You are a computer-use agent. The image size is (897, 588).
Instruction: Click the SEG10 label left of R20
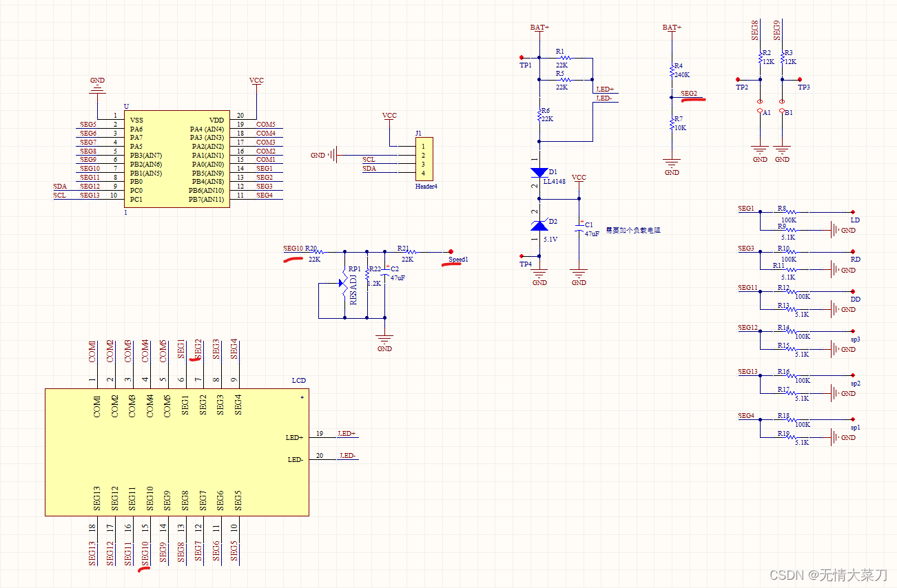pyautogui.click(x=293, y=249)
